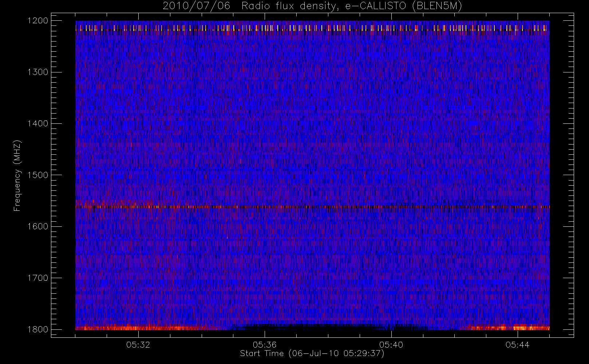This screenshot has height=364, width=589.
Task: Click the plot title 'Radio flux density, e-CALLISTO (BLEN5M)'
Action: tap(352, 6)
